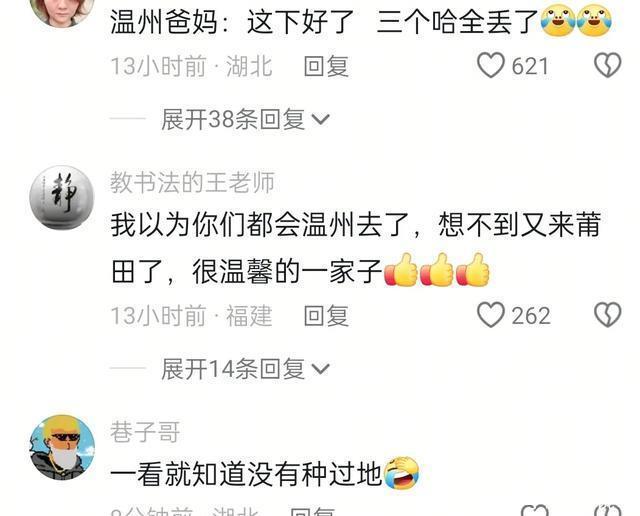
Task: Select comment text 一看就知道没有种过地
Action: [x=246, y=474]
